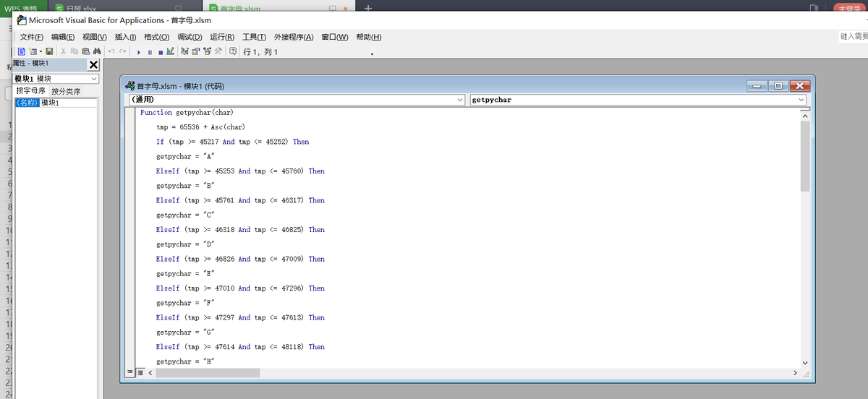Click the Undo arrow icon
The height and width of the screenshot is (399, 868).
(111, 51)
